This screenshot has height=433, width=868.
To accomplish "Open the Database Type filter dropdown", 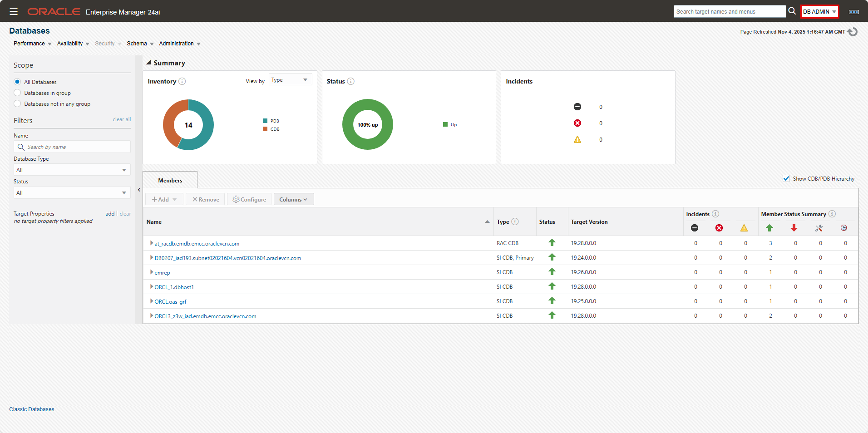I will pos(71,169).
